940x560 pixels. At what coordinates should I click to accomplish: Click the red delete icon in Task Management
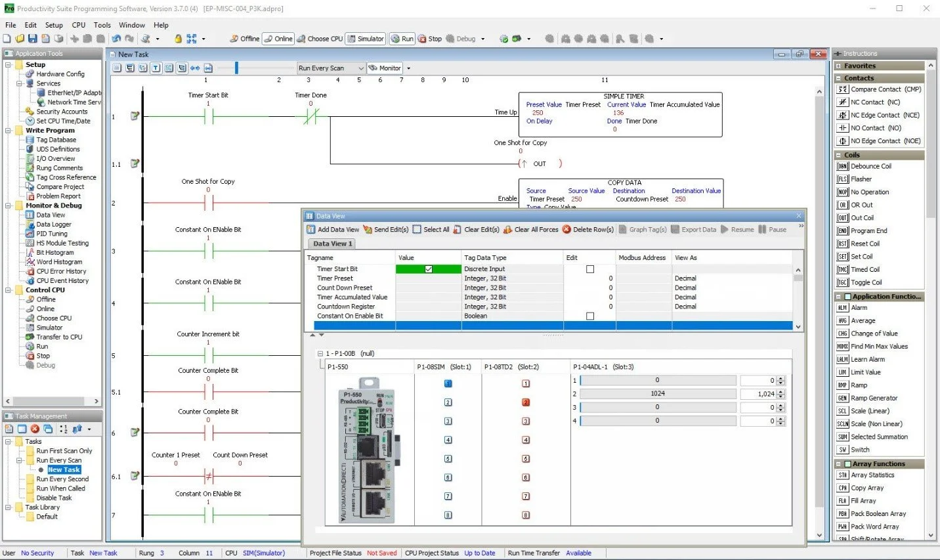tap(35, 429)
